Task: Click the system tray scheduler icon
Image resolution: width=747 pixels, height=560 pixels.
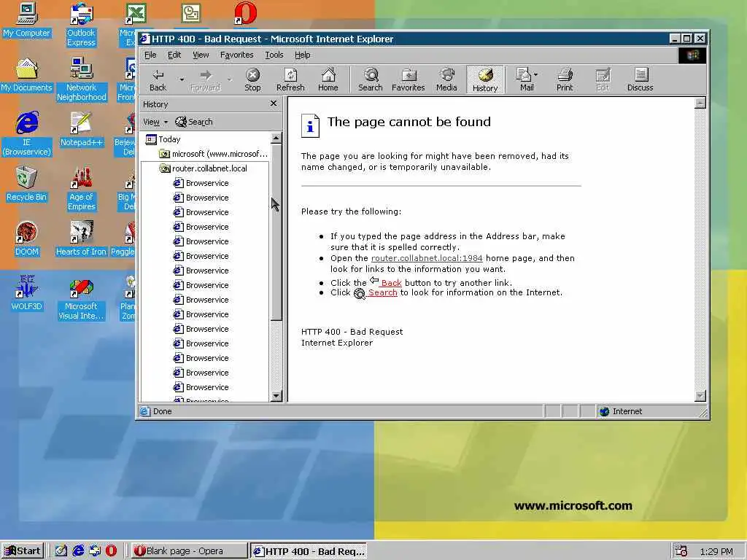Action: click(x=681, y=551)
